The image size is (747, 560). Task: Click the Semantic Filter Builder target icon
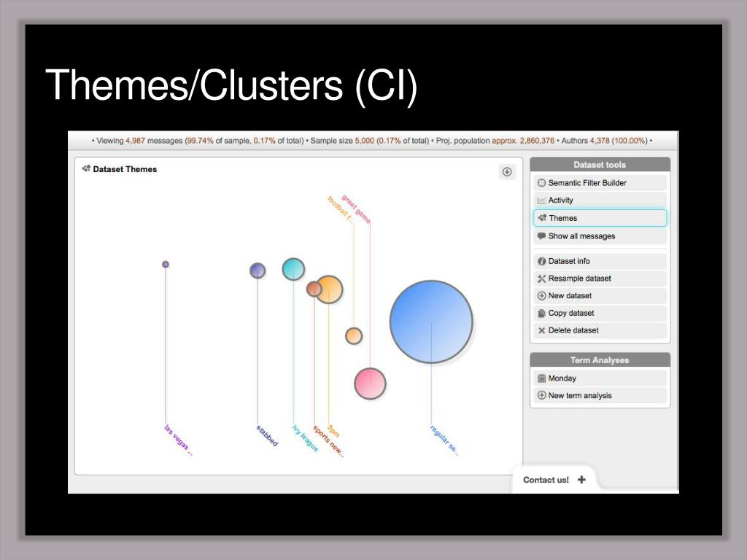[541, 183]
